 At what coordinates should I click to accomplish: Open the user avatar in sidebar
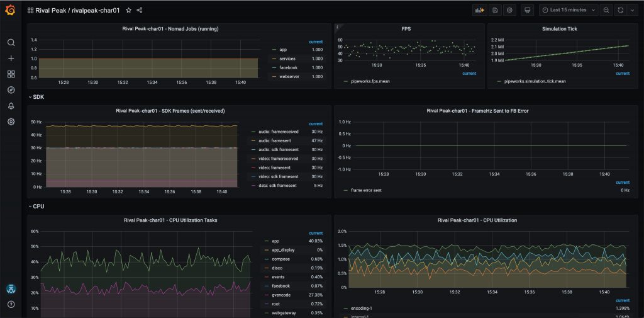tap(11, 289)
